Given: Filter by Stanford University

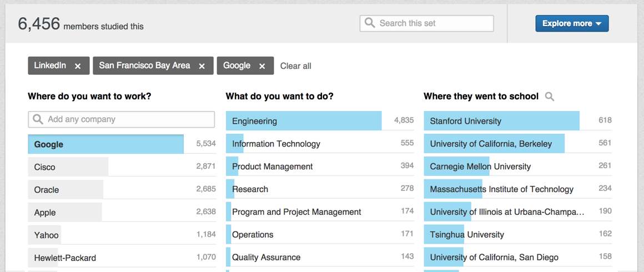Looking at the screenshot, I should (501, 121).
